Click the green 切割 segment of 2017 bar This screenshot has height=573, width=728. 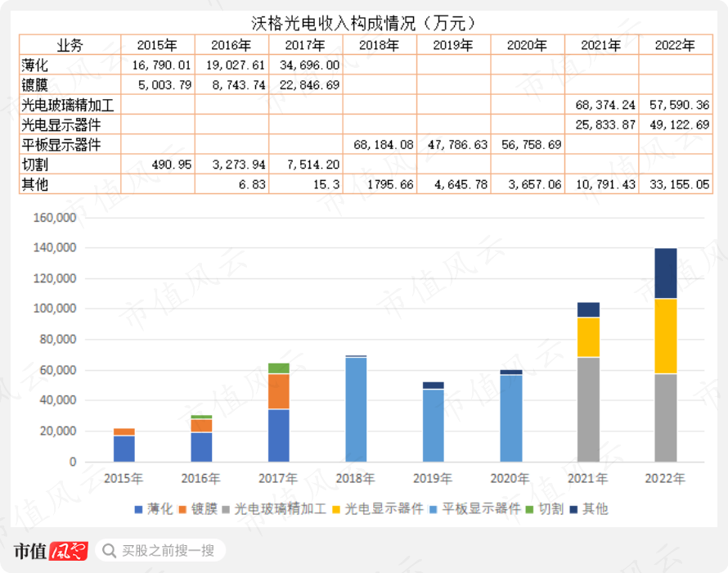pyautogui.click(x=279, y=368)
